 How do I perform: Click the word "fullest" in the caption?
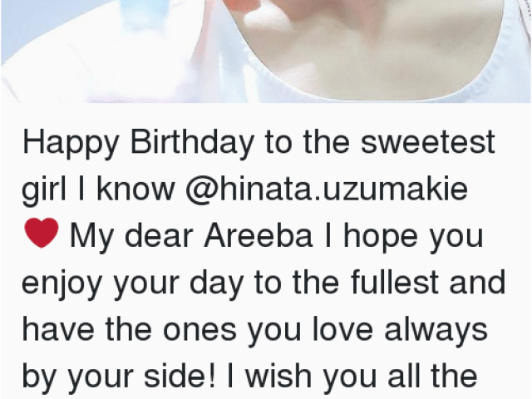pos(395,282)
